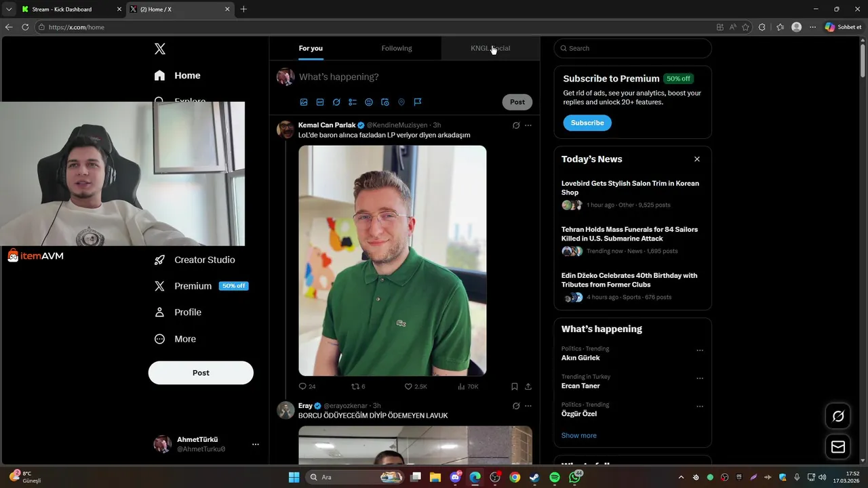Open options for Ercan Taner trend
Viewport: 868px width, 488px height.
click(x=700, y=378)
